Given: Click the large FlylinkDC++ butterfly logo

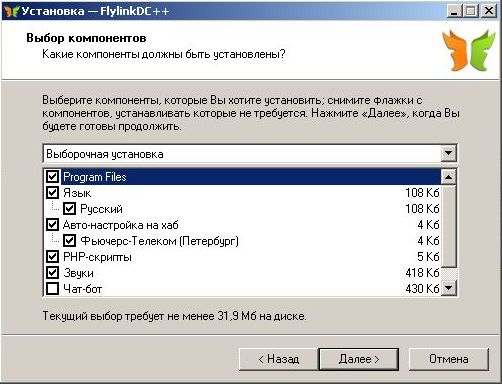Looking at the screenshot, I should coord(469,50).
